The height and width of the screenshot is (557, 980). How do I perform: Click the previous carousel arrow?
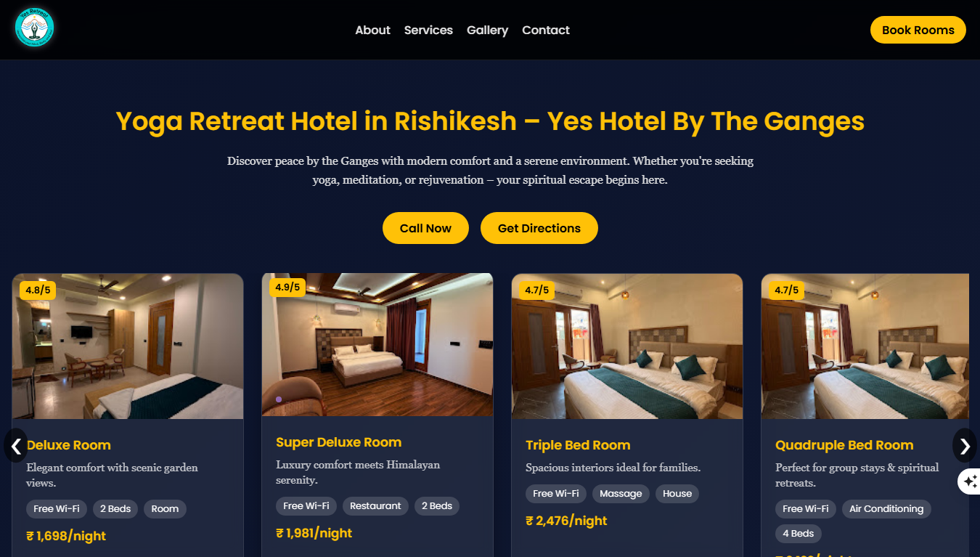[x=16, y=446]
